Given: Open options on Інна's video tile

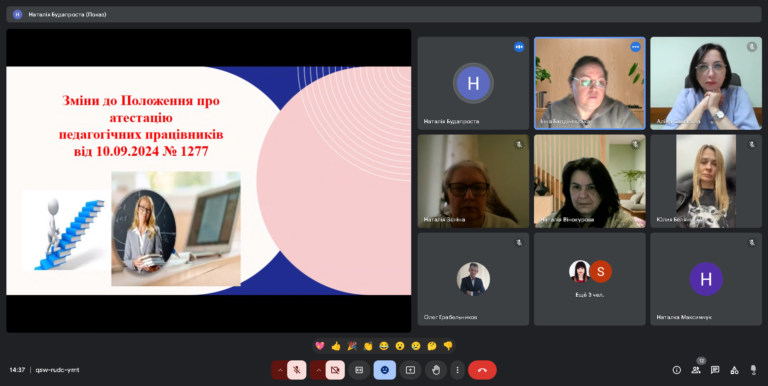Looking at the screenshot, I should pos(635,47).
